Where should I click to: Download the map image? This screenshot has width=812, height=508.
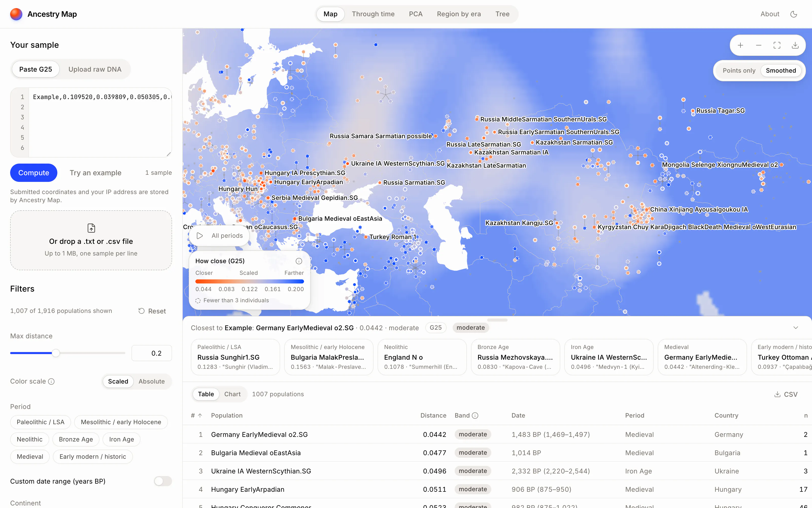[795, 45]
